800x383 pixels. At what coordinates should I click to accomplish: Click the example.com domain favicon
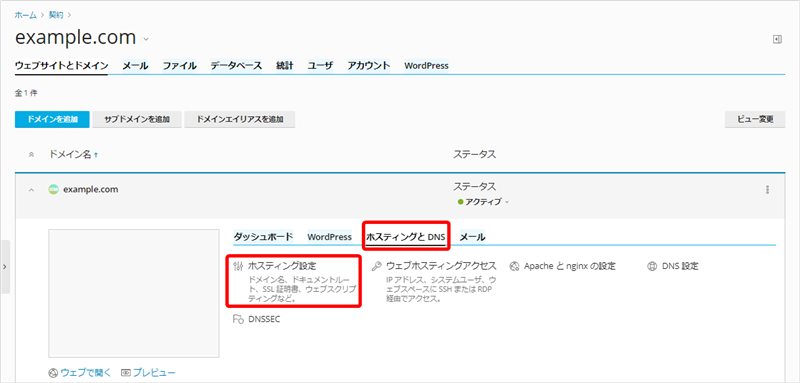pyautogui.click(x=53, y=190)
